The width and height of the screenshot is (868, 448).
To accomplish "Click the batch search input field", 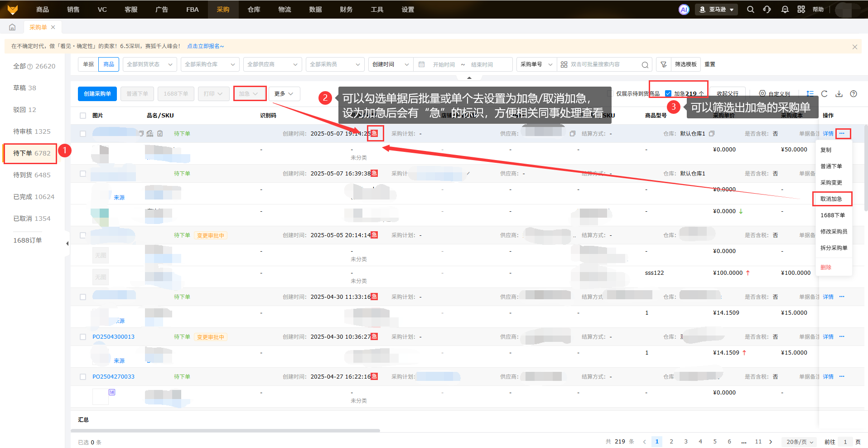I will (x=604, y=64).
